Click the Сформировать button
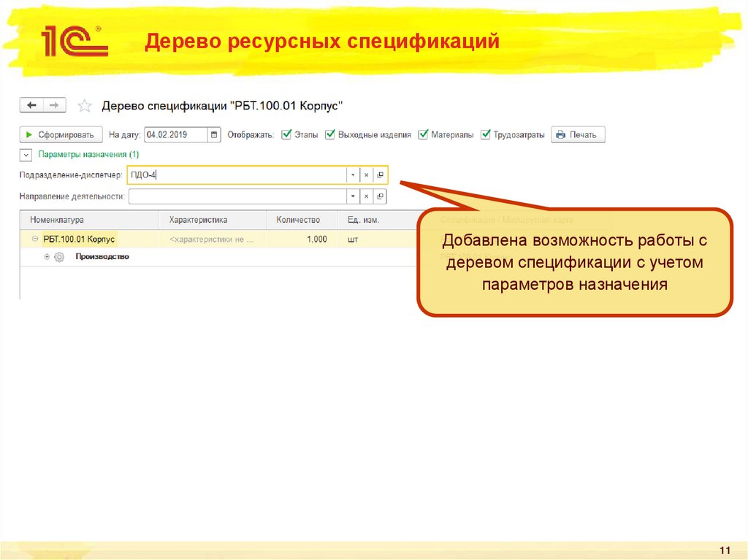This screenshot has width=748, height=560. [x=60, y=134]
